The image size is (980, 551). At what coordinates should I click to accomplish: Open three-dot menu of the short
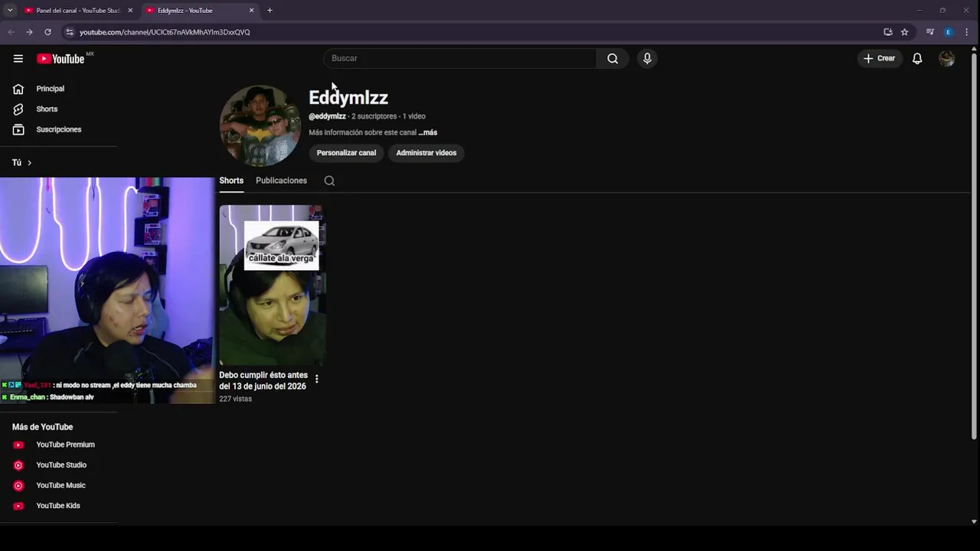coord(316,379)
